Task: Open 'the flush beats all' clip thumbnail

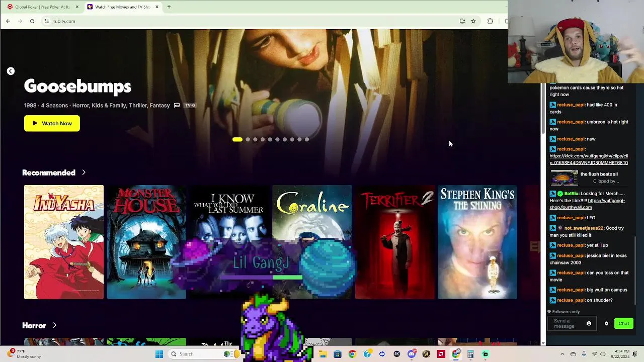Action: pos(564,178)
